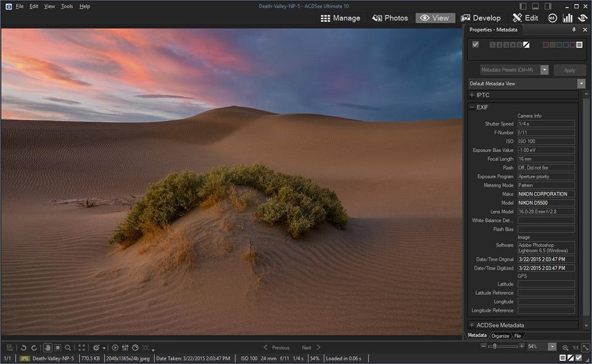592x364 pixels.
Task: Open the Tools menu
Action: coord(67,6)
